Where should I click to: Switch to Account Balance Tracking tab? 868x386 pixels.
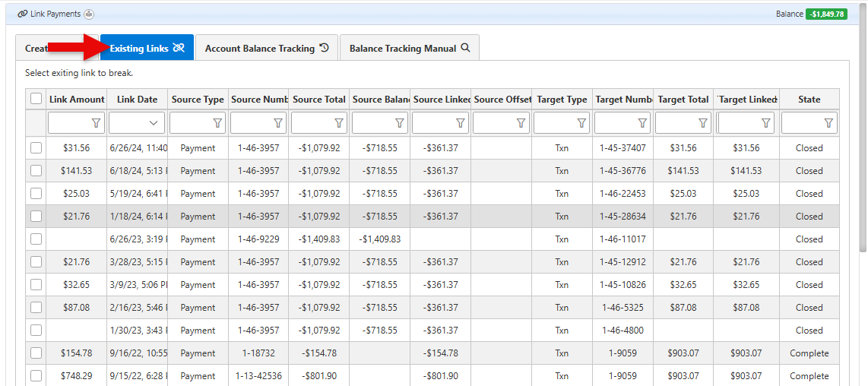click(x=266, y=48)
